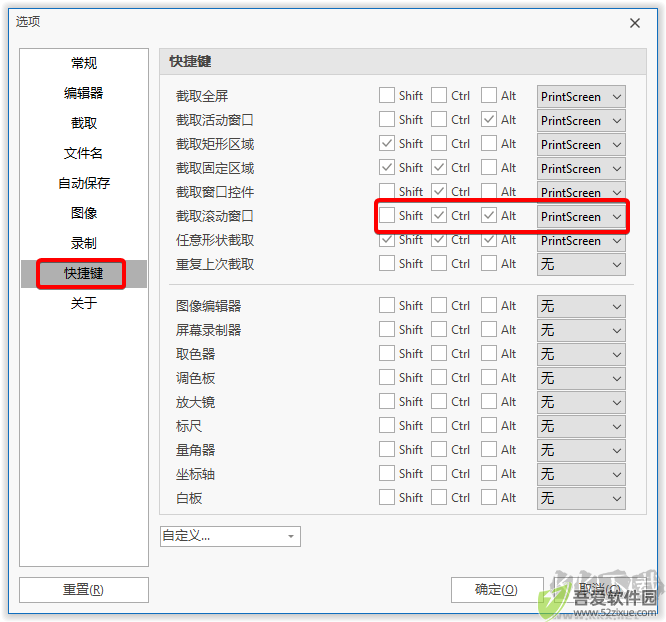The height and width of the screenshot is (622, 666).
Task: Open key dropdown for 调色板
Action: (x=581, y=379)
